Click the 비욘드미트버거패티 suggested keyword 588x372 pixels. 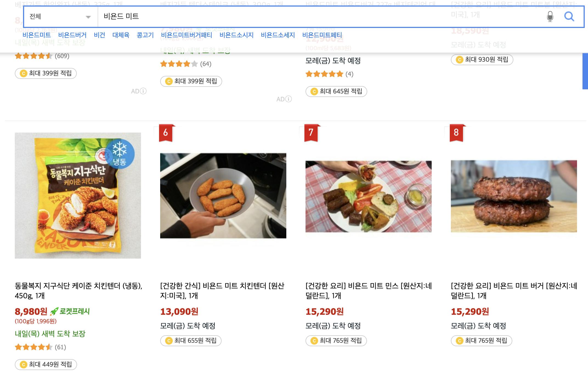coord(186,35)
